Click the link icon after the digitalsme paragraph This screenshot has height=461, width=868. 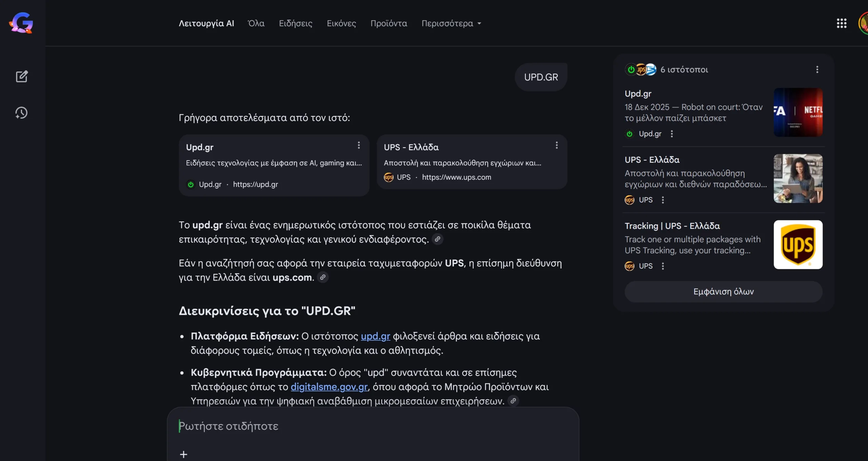point(513,401)
